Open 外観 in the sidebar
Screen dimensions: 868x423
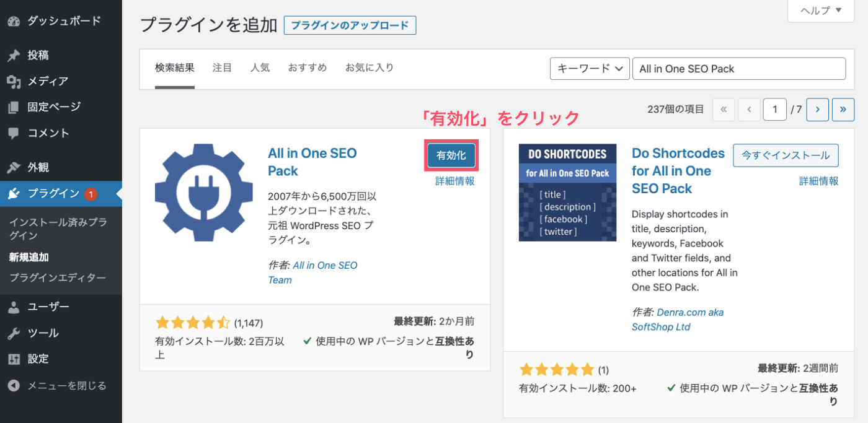tap(61, 167)
